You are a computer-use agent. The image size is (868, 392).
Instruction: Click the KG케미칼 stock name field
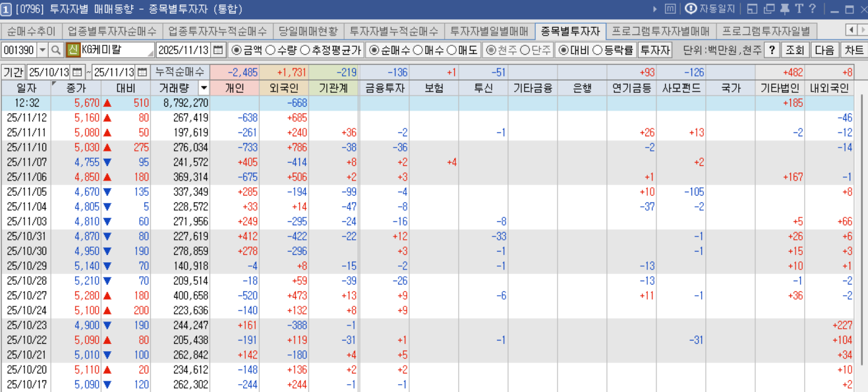pyautogui.click(x=117, y=50)
